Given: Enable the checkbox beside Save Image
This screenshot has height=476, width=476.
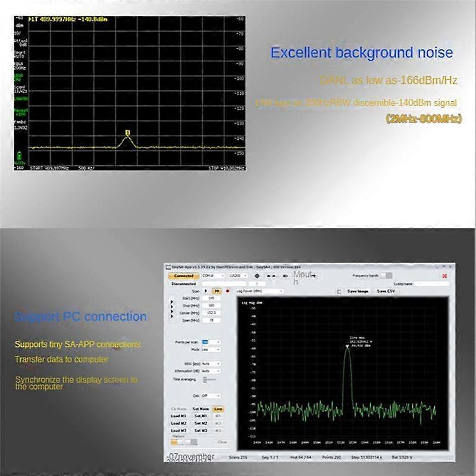Looking at the screenshot, I should point(339,291).
